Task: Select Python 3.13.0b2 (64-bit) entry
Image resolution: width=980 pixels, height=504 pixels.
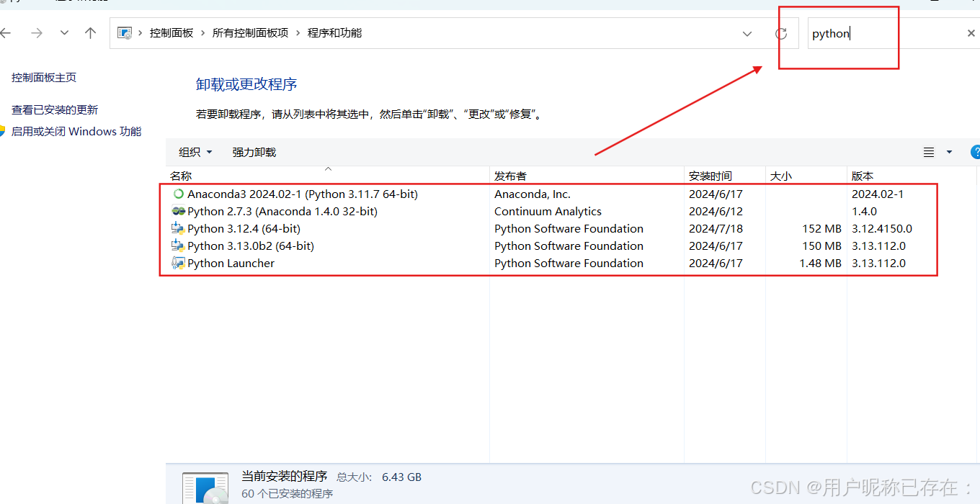Action: 251,246
